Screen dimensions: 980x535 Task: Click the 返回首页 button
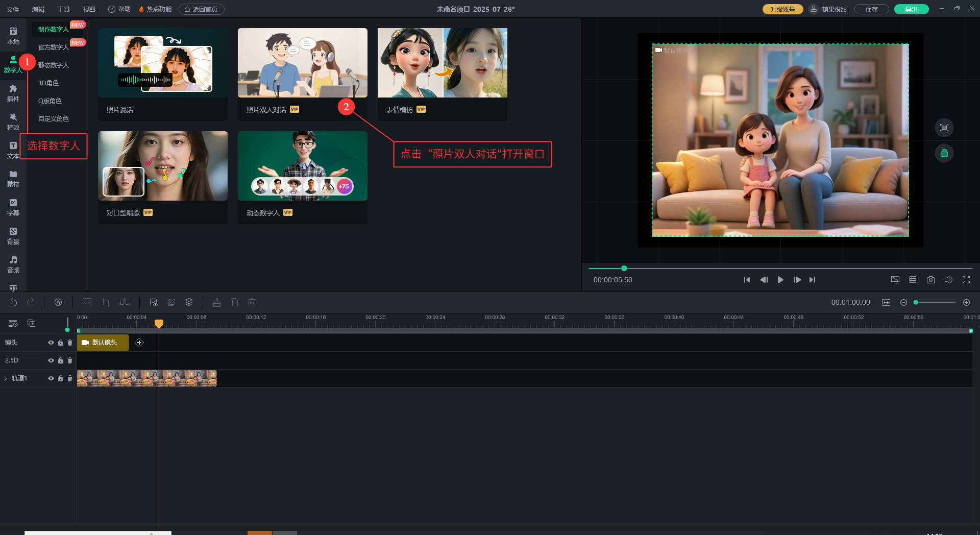point(202,9)
